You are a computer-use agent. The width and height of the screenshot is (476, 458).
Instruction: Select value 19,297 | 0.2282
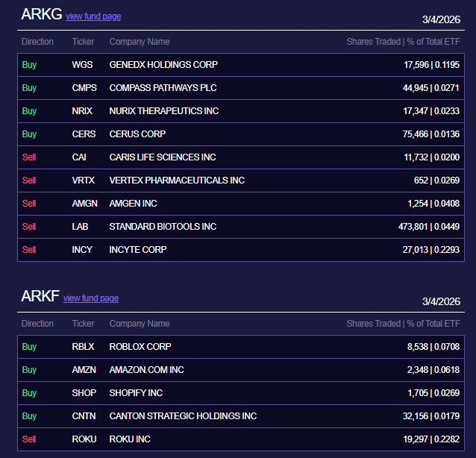pyautogui.click(x=431, y=439)
